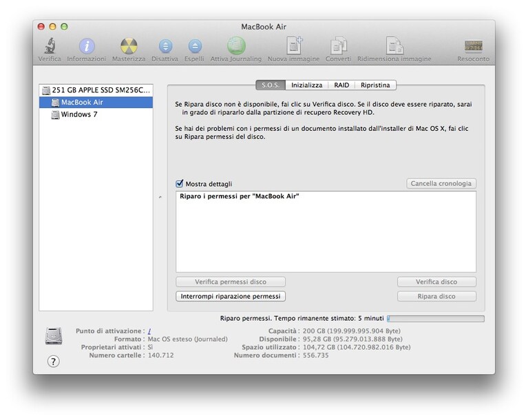Click the Espelli eject icon
528x420 pixels.
click(x=195, y=46)
